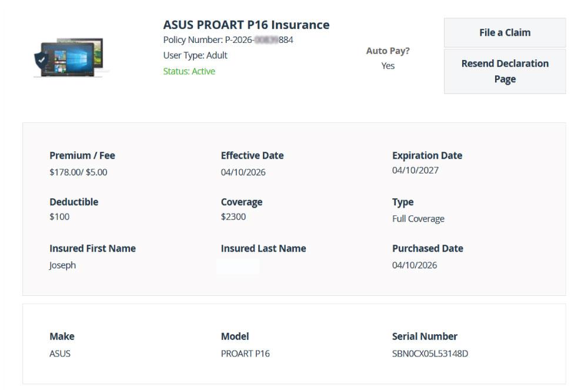Click the Purchased Date value
The height and width of the screenshot is (390, 588).
point(415,265)
